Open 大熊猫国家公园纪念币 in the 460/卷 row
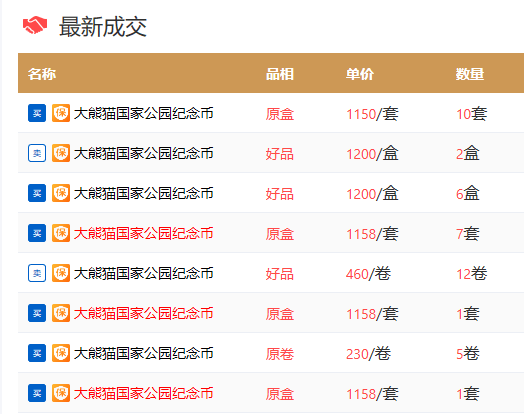 point(143,273)
